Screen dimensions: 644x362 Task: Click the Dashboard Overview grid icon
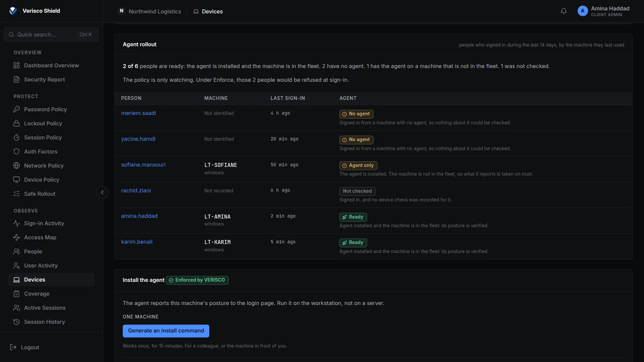16,66
